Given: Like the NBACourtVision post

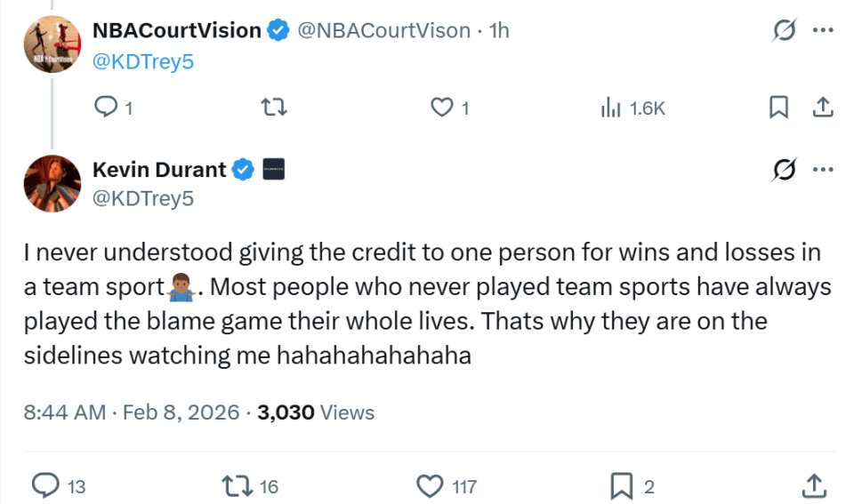Looking at the screenshot, I should [442, 108].
